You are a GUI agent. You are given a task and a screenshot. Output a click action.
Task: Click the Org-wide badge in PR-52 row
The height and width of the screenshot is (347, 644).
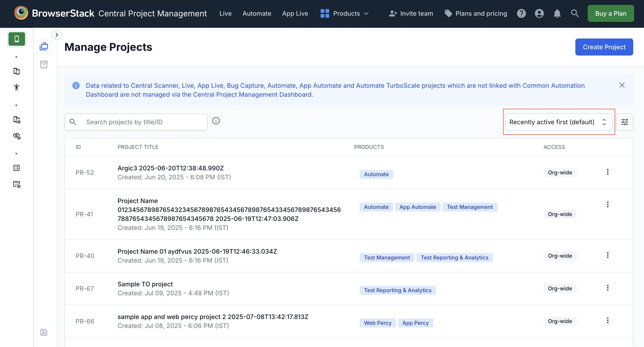pyautogui.click(x=560, y=173)
